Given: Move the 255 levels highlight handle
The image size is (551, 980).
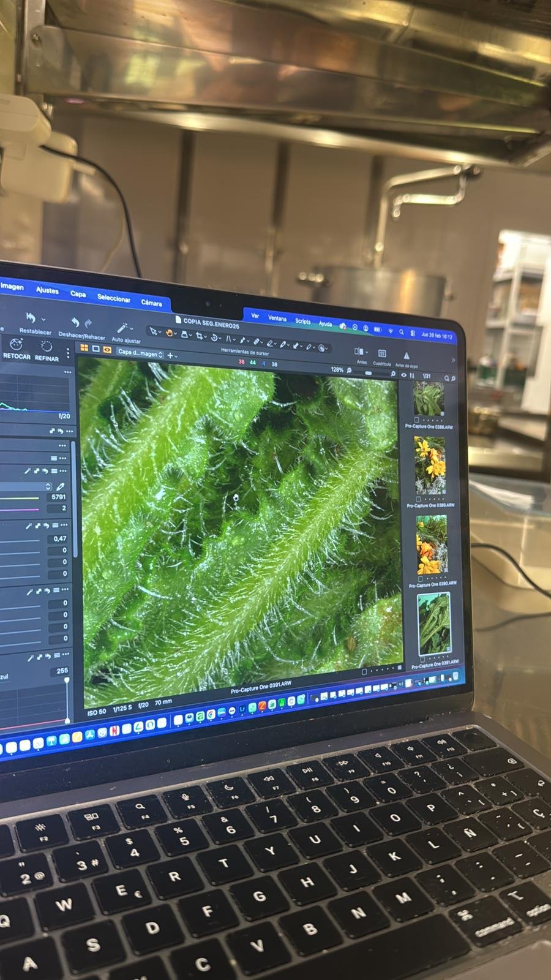Looking at the screenshot, I should point(67,681).
